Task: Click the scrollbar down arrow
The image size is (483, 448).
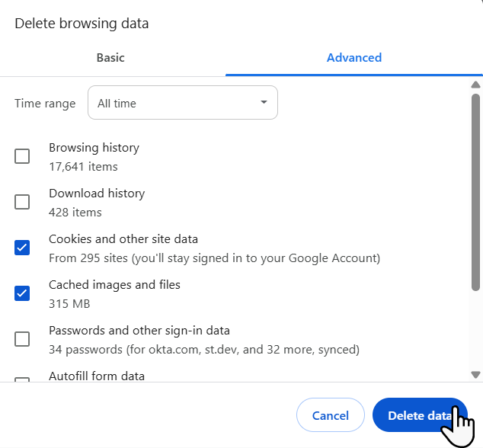Action: (x=476, y=374)
